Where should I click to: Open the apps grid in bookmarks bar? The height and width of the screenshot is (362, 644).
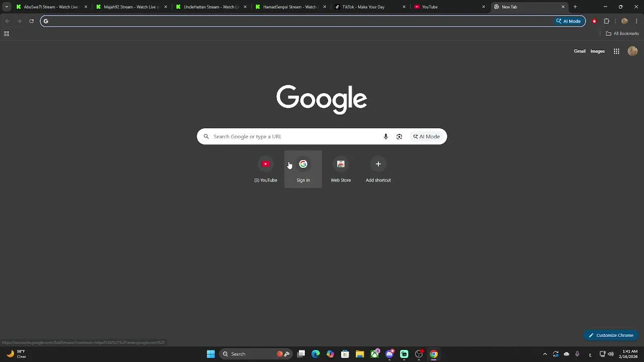7,34
